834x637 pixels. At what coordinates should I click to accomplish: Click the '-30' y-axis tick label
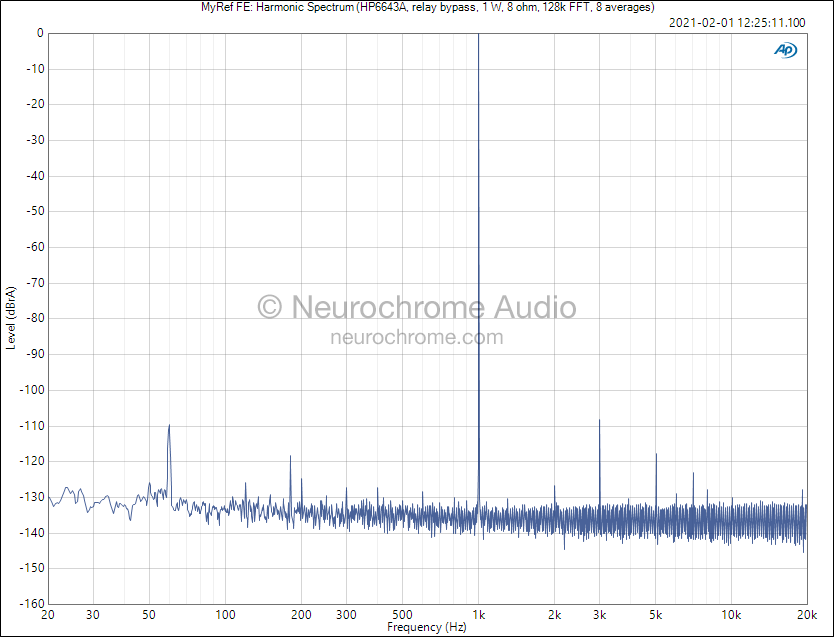point(36,140)
